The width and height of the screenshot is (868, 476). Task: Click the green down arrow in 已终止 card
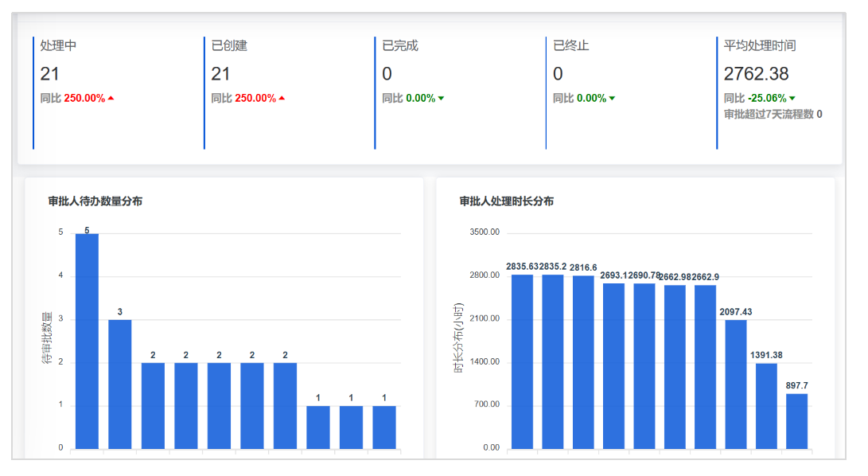[x=613, y=99]
